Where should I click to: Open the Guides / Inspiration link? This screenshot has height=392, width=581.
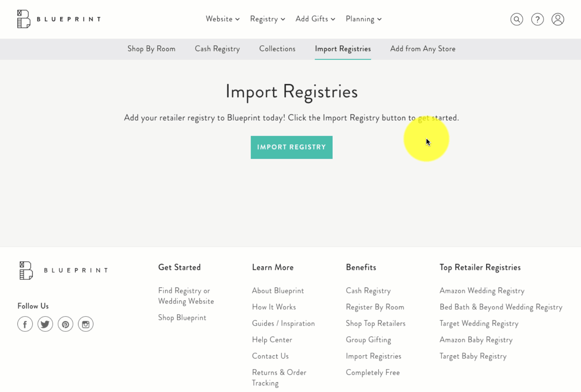click(283, 323)
